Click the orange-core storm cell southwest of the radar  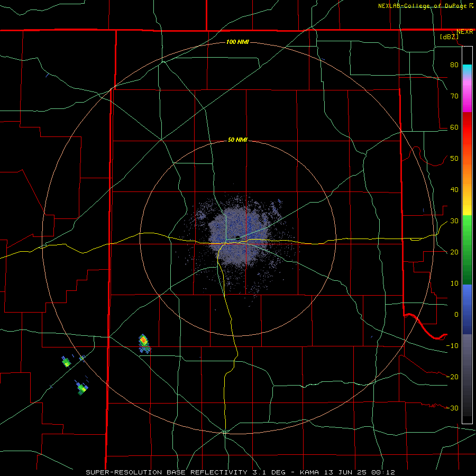pyautogui.click(x=143, y=340)
